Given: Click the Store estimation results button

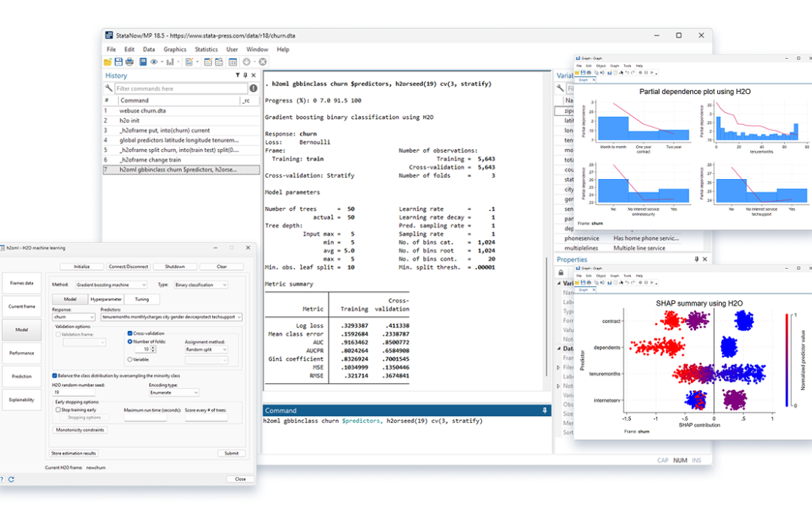Looking at the screenshot, I should click(x=74, y=453).
